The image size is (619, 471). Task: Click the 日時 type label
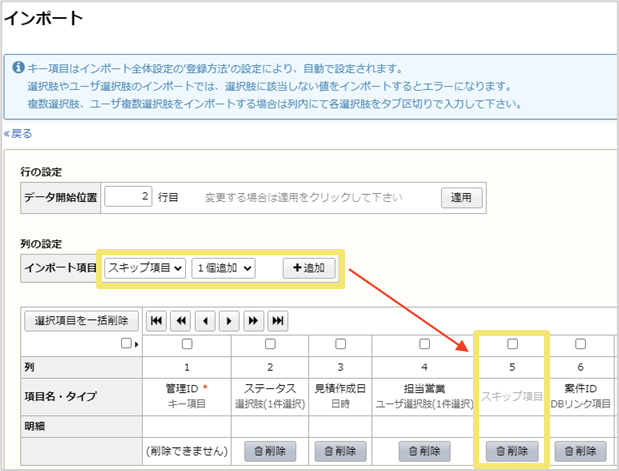340,404
